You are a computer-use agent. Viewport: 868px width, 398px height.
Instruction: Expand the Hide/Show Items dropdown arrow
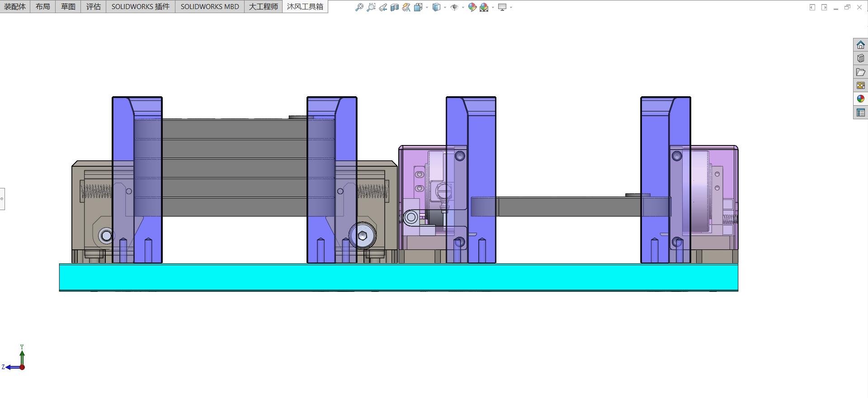[463, 7]
